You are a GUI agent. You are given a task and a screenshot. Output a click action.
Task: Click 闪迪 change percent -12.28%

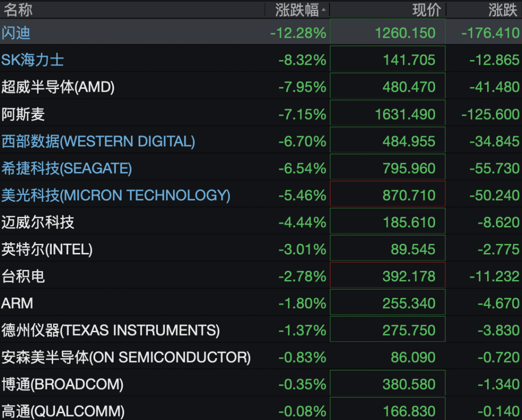click(298, 33)
